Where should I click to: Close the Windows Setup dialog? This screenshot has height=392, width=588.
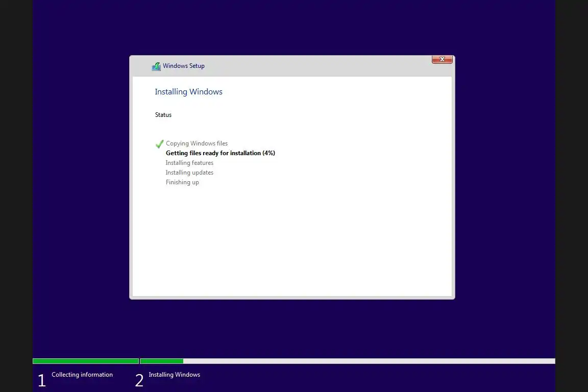442,59
